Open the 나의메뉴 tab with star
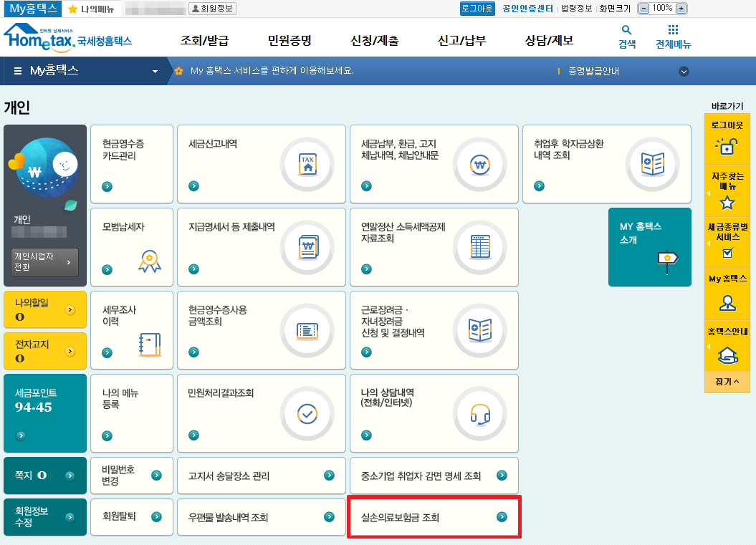This screenshot has height=545, width=756. (x=90, y=9)
